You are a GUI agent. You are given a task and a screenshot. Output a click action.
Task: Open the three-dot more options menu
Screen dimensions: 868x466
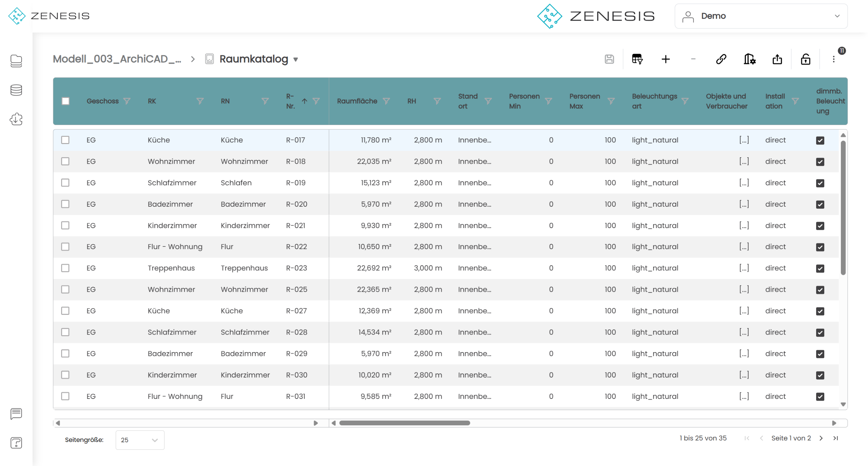pos(833,59)
